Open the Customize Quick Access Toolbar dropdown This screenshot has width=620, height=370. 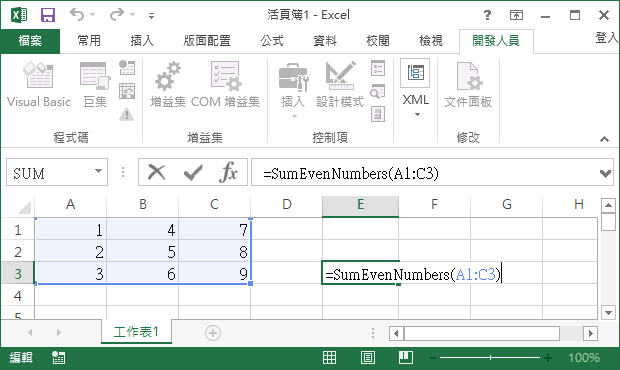(151, 16)
